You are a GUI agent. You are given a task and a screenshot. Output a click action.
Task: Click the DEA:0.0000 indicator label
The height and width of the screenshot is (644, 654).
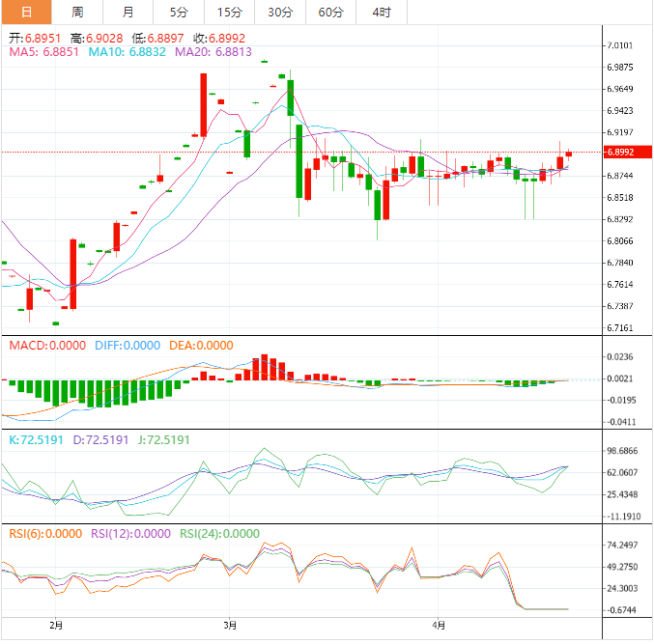tap(201, 346)
